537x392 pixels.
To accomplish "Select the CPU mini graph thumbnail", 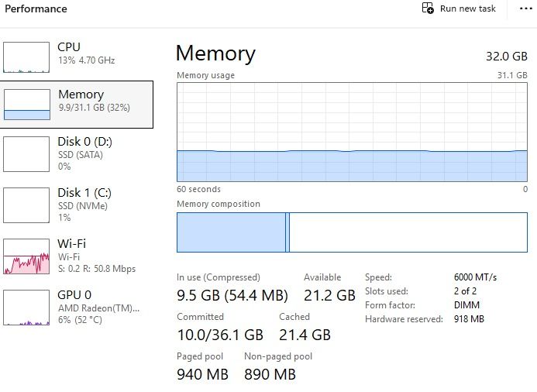I will pos(26,57).
